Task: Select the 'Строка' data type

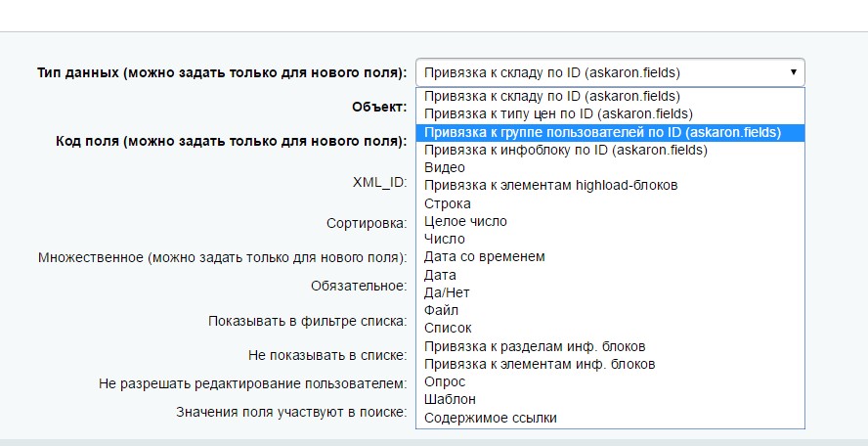Action: coord(448,203)
